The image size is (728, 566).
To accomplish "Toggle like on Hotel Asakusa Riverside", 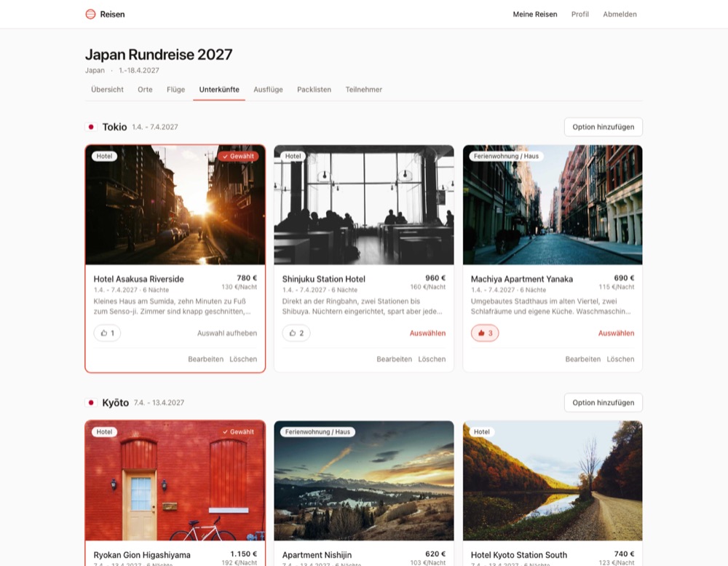I will point(107,333).
